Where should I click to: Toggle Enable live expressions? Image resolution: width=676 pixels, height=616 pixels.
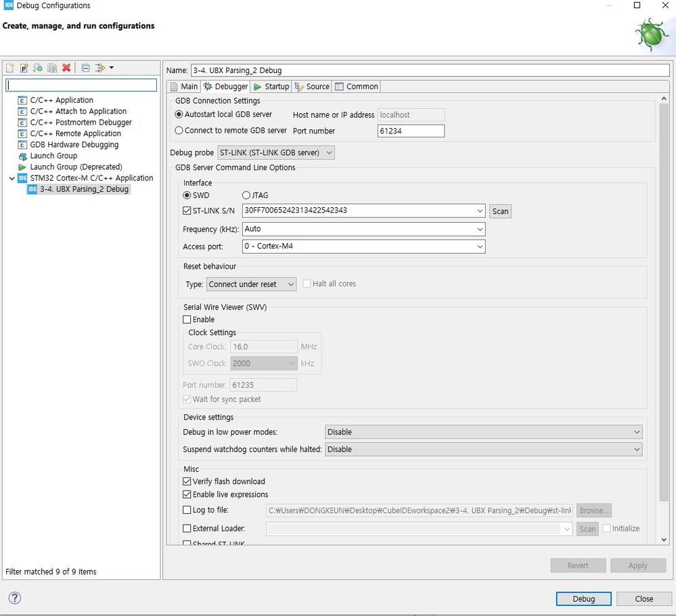(187, 494)
